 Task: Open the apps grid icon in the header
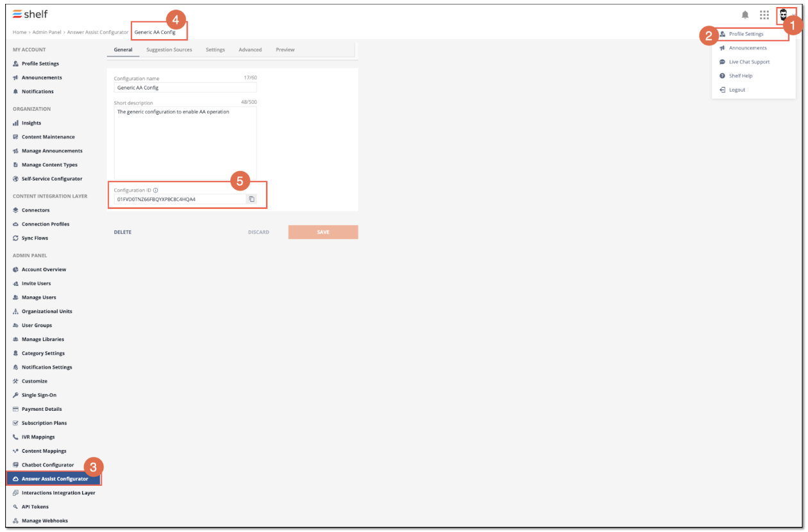click(x=764, y=15)
